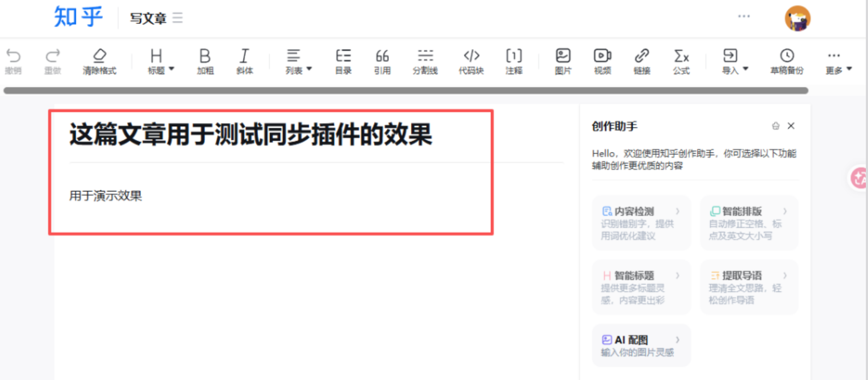
Task: Click the heading H (标题) icon
Action: [156, 56]
